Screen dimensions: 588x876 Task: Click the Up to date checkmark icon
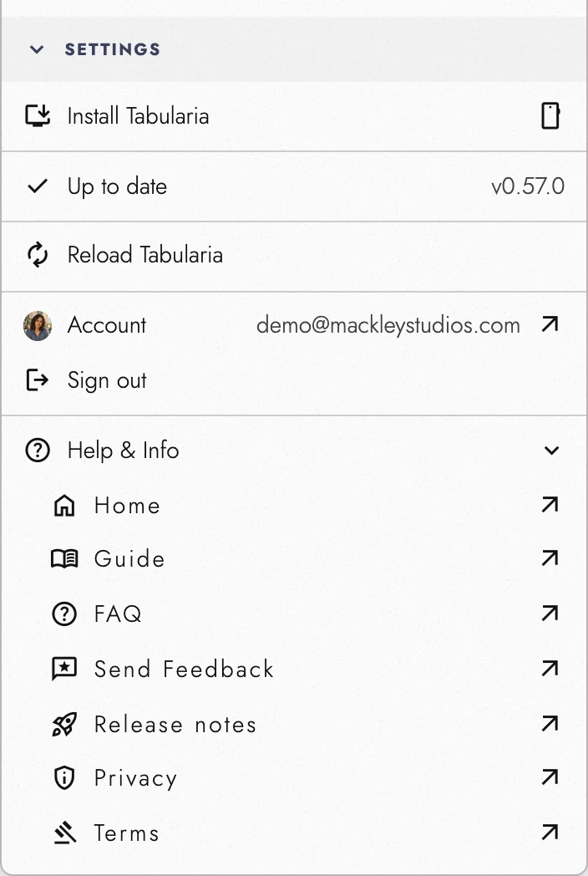(x=38, y=186)
